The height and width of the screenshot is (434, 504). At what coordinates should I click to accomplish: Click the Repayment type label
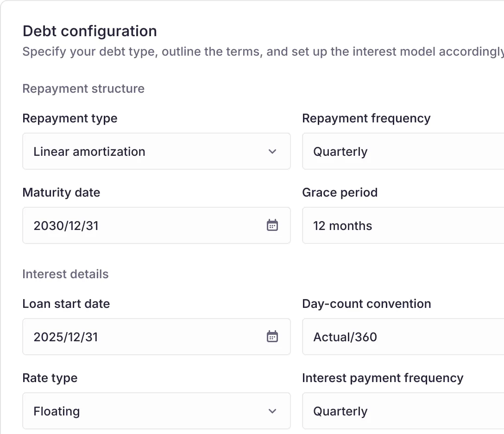pos(70,118)
